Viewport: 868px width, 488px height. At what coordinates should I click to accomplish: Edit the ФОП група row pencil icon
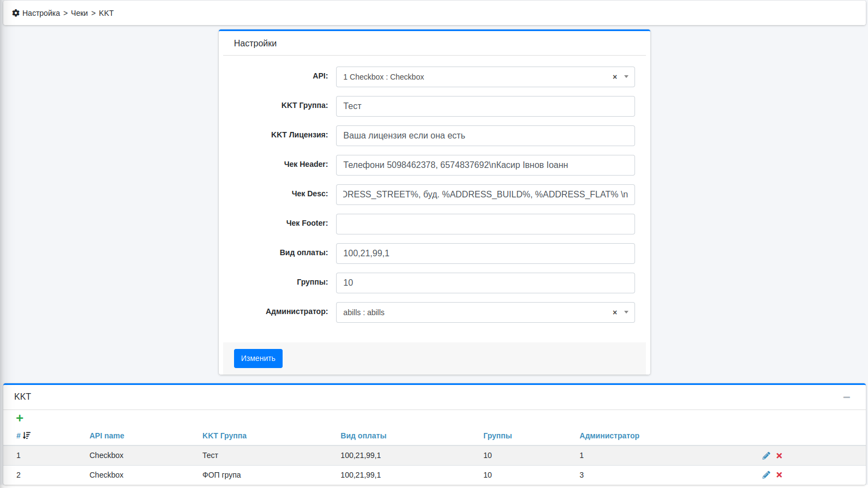(x=766, y=475)
